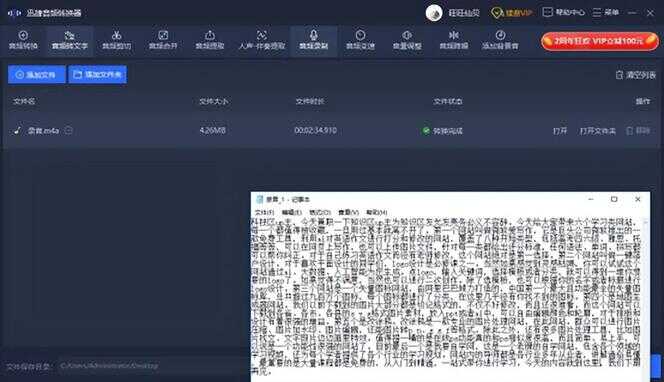The width and height of the screenshot is (664, 382).
Task: Clear the list with 清空列表
Action: pos(636,75)
